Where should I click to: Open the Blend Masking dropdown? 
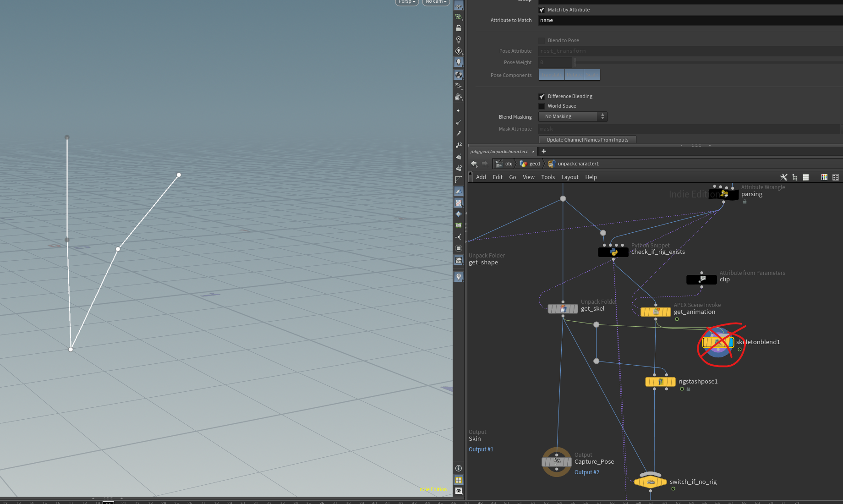click(573, 117)
